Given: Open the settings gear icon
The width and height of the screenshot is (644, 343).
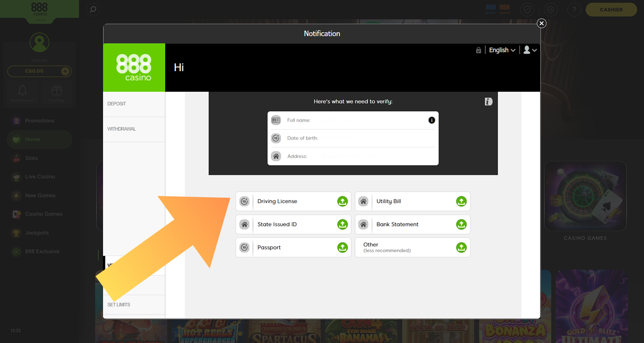Looking at the screenshot, I should click(x=550, y=9).
